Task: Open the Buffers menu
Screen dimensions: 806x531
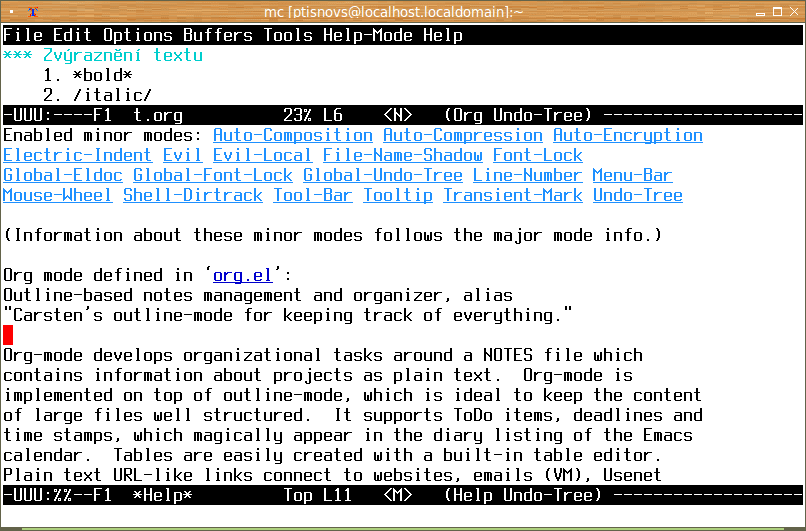Action: [218, 35]
